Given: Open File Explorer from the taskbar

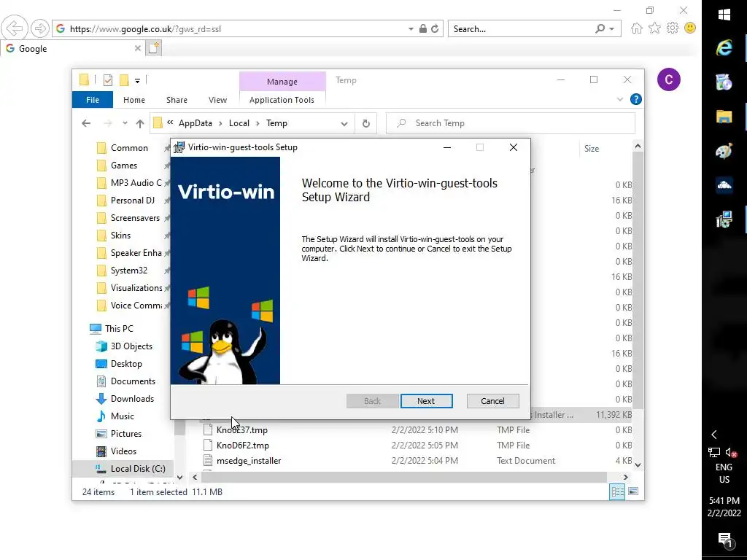Looking at the screenshot, I should pos(724,116).
